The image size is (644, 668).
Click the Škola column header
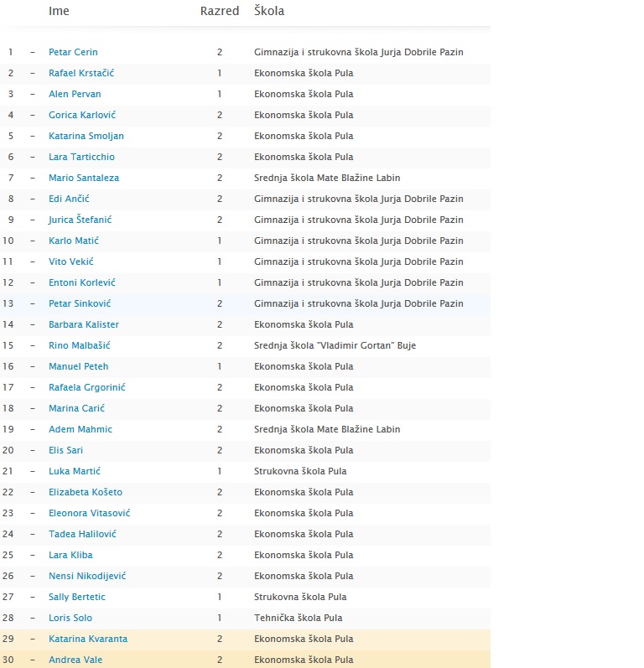[269, 11]
